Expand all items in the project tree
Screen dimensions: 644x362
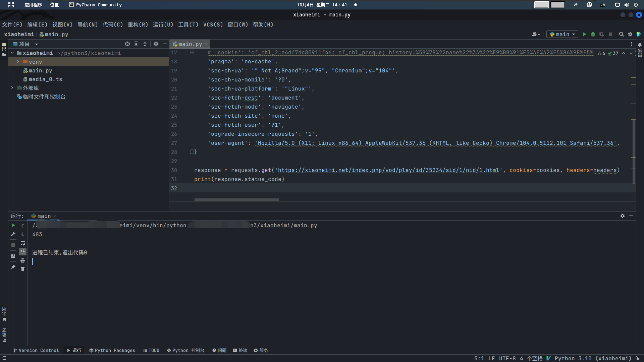coord(136,44)
